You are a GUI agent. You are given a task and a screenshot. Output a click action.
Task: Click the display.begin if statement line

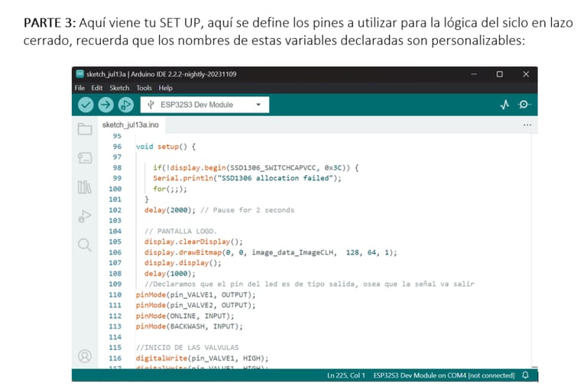(x=256, y=168)
